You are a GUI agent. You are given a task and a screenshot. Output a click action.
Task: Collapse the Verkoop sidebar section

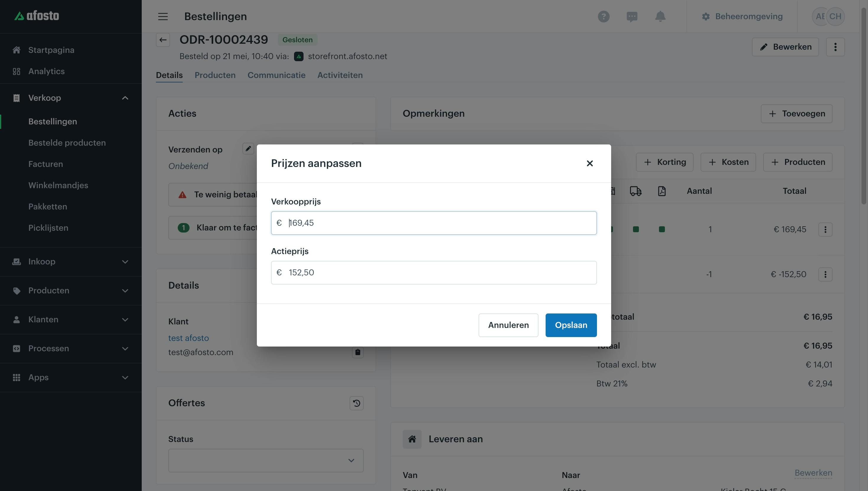pyautogui.click(x=125, y=98)
